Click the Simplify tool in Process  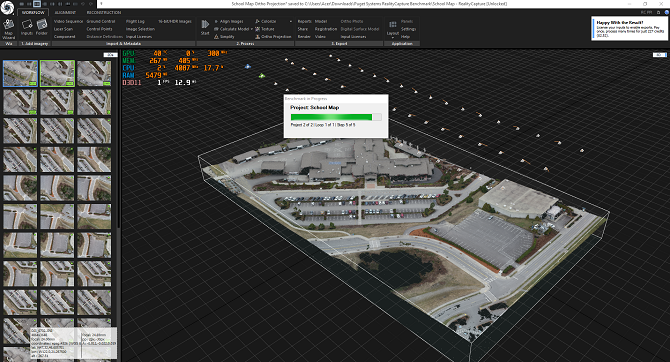click(x=224, y=37)
